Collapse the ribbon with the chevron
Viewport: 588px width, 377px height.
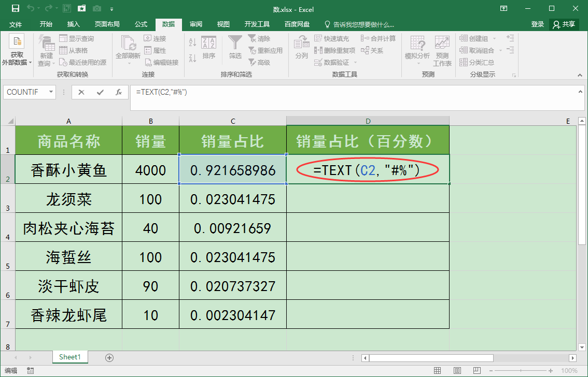(580, 75)
